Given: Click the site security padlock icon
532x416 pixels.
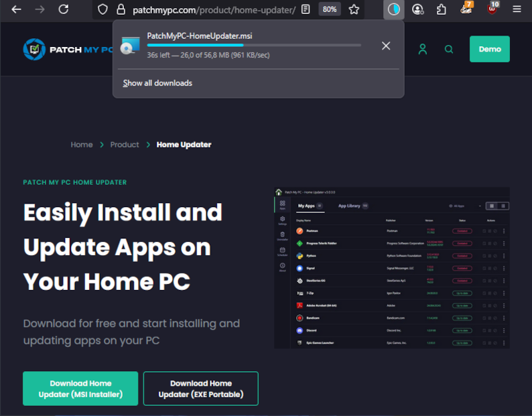Looking at the screenshot, I should pyautogui.click(x=121, y=9).
